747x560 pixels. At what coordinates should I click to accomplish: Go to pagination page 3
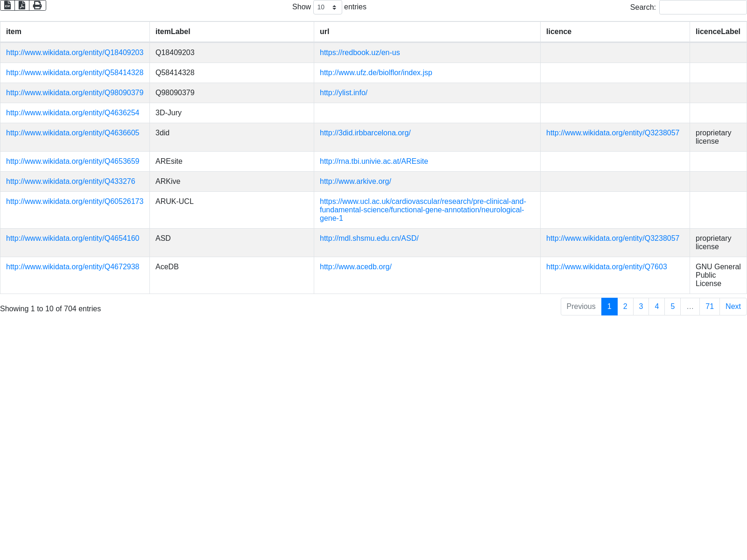click(x=641, y=307)
